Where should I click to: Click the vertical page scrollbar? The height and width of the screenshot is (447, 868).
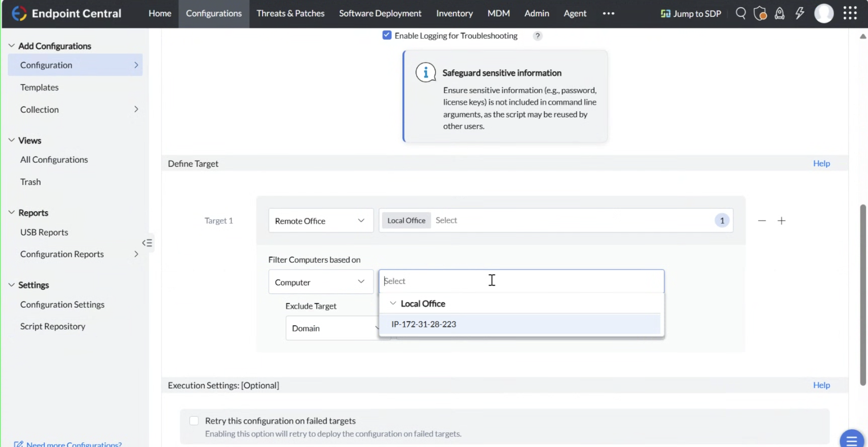[863, 294]
